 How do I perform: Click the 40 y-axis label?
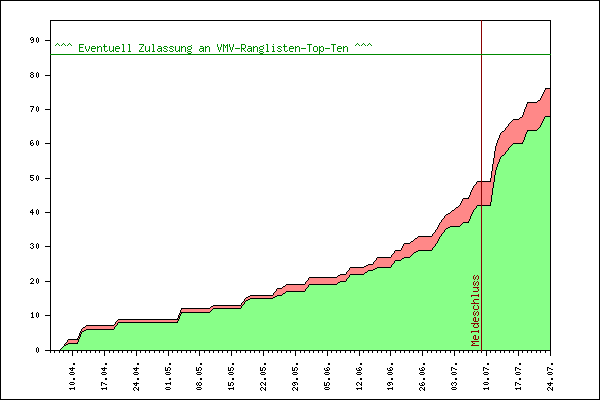(34, 212)
